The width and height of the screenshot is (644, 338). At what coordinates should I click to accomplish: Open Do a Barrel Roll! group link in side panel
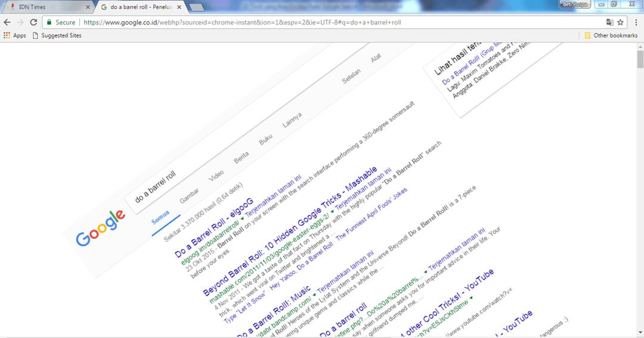coord(472,63)
